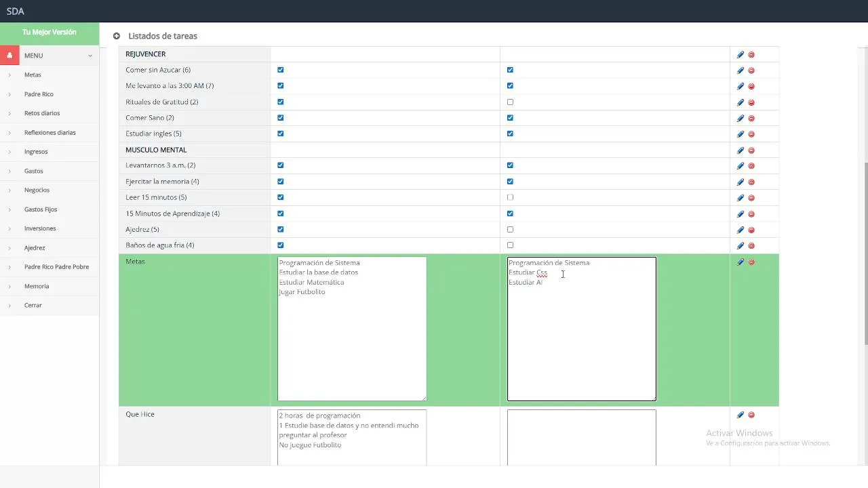Delete the Ejercitar la memoria task
This screenshot has width=868, height=488.
(x=751, y=182)
